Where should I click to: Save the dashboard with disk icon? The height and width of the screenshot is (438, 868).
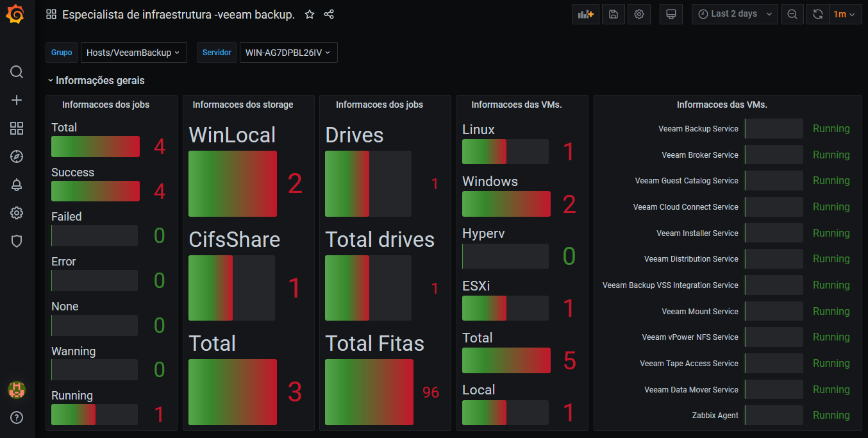[x=613, y=14]
